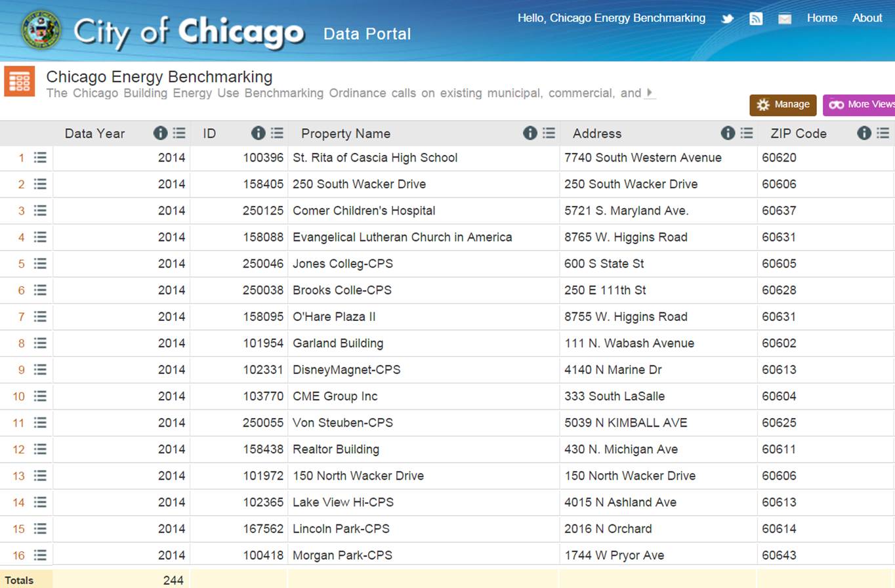Select the Property Name column header
This screenshot has width=895, height=588.
coord(346,133)
